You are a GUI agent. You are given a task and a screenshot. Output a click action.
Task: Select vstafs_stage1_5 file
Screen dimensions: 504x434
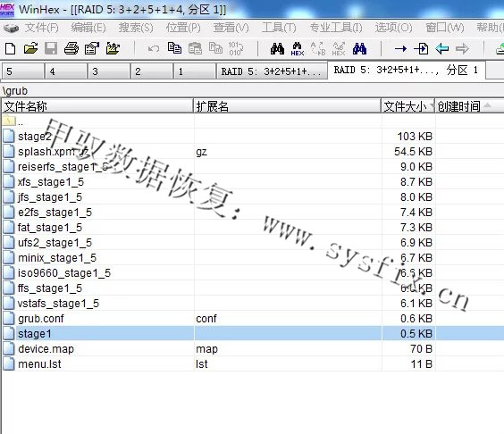coord(58,304)
